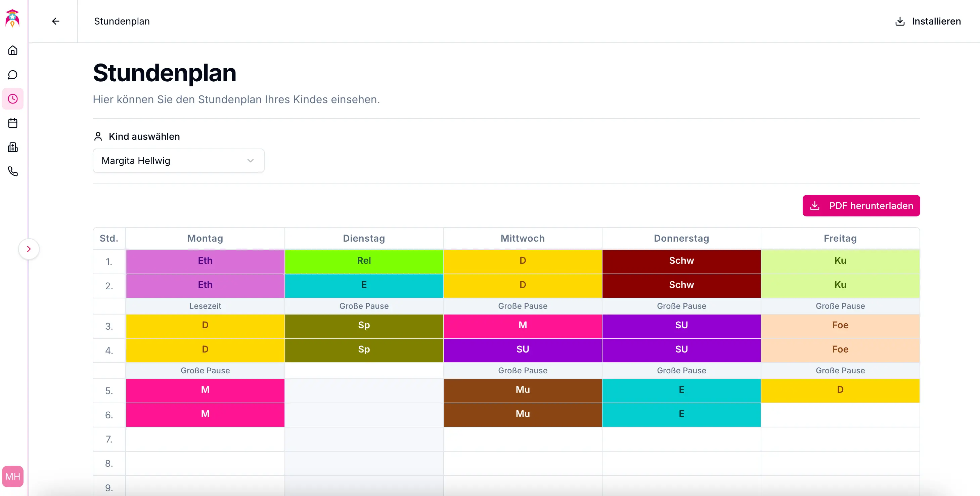Click the Stundenplan breadcrumb title in header

pyautogui.click(x=122, y=21)
